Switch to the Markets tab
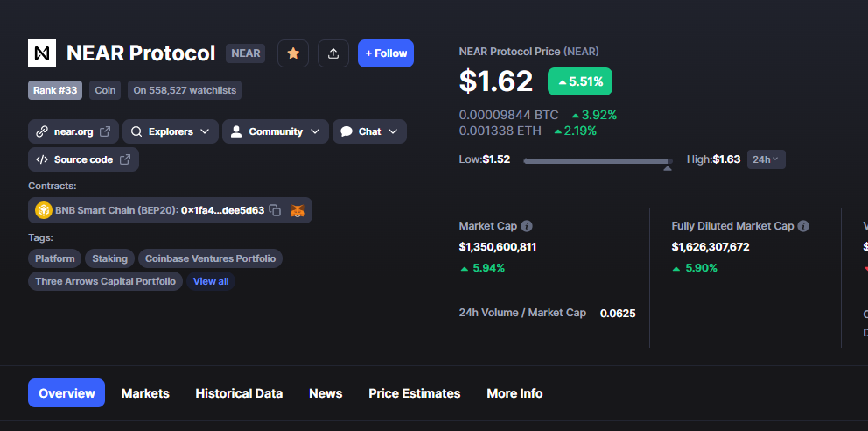The height and width of the screenshot is (431, 868). [145, 393]
